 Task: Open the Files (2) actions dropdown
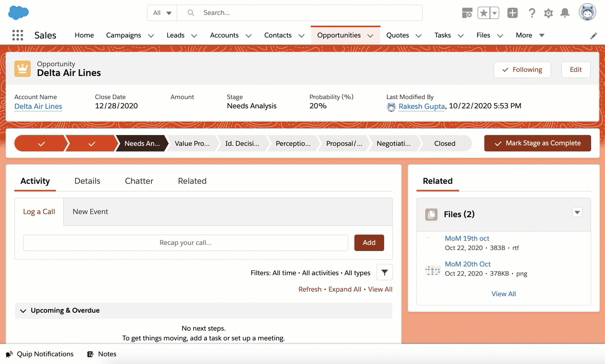click(577, 213)
